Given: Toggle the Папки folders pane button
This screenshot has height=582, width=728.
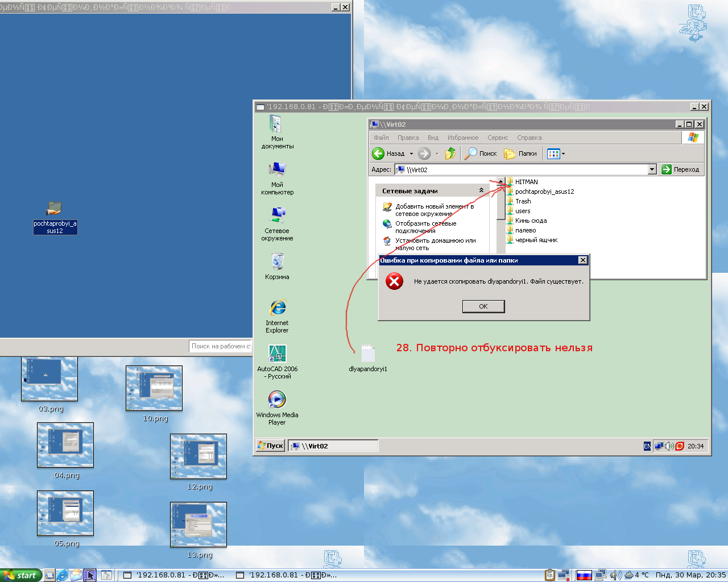Looking at the screenshot, I should point(520,153).
